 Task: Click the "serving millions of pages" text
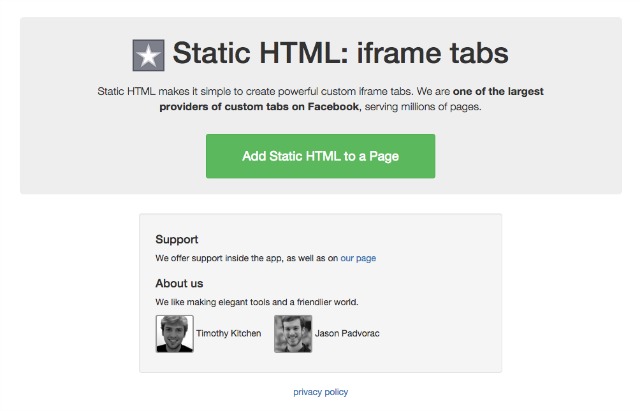tap(423, 107)
